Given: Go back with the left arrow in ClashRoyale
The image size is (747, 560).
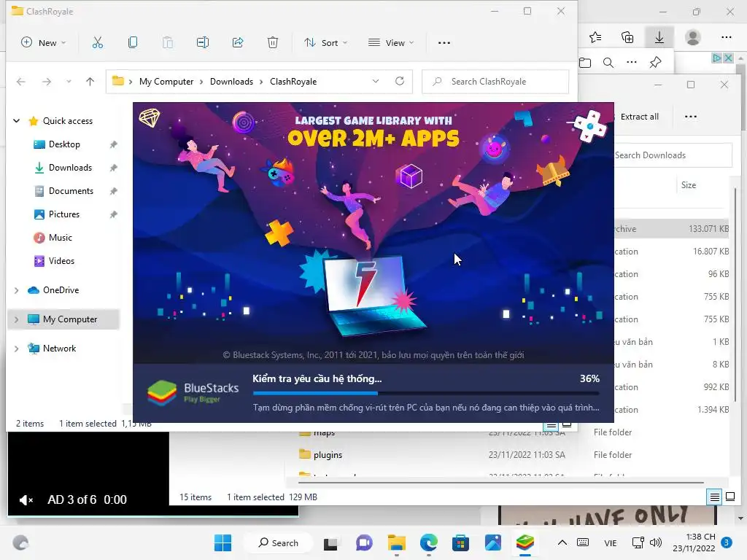Looking at the screenshot, I should tap(21, 82).
